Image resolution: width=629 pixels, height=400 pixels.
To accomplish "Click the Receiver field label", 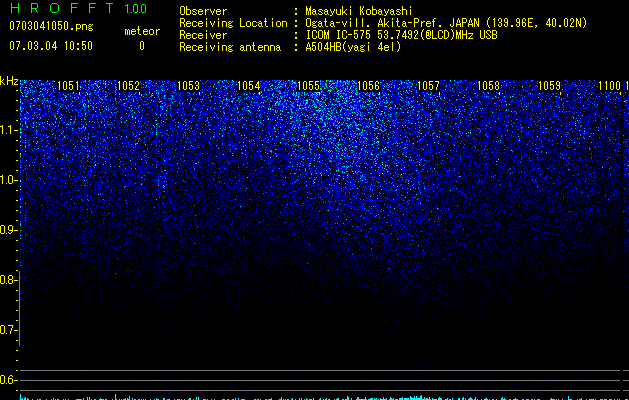I will click(203, 35).
